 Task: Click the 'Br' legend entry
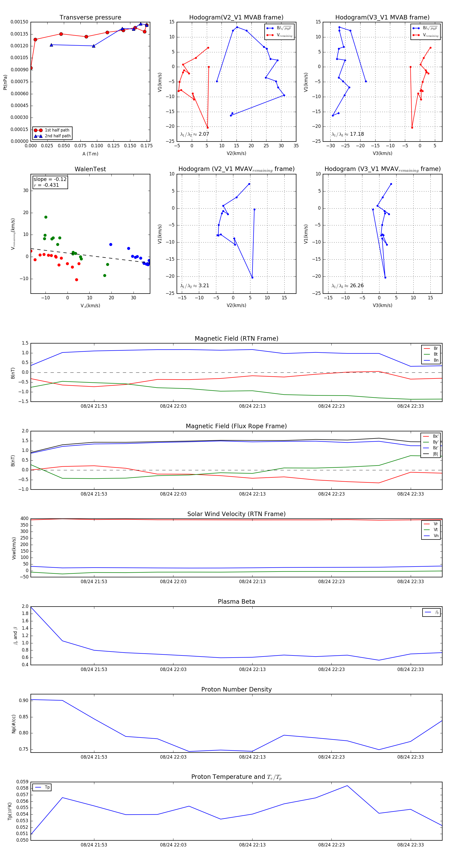click(x=431, y=349)
